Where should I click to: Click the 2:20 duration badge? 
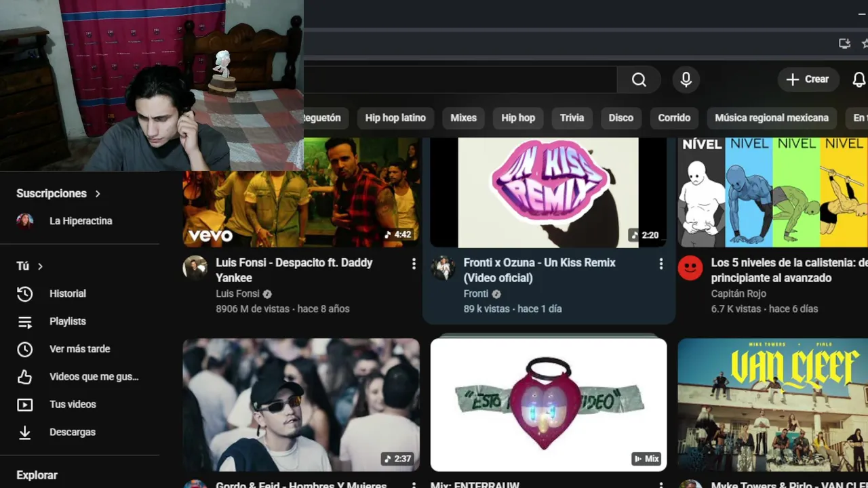coord(645,235)
